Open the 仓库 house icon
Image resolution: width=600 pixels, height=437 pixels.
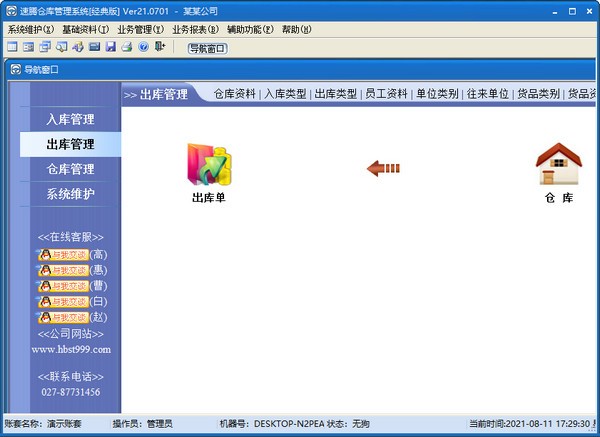[559, 173]
